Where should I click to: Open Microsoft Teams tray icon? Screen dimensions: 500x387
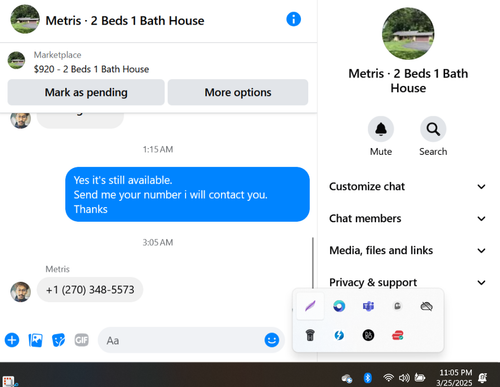pos(368,306)
